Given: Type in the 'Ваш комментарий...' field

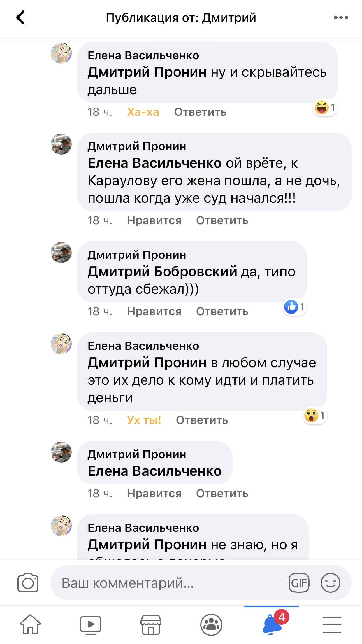Looking at the screenshot, I should click(x=169, y=583).
